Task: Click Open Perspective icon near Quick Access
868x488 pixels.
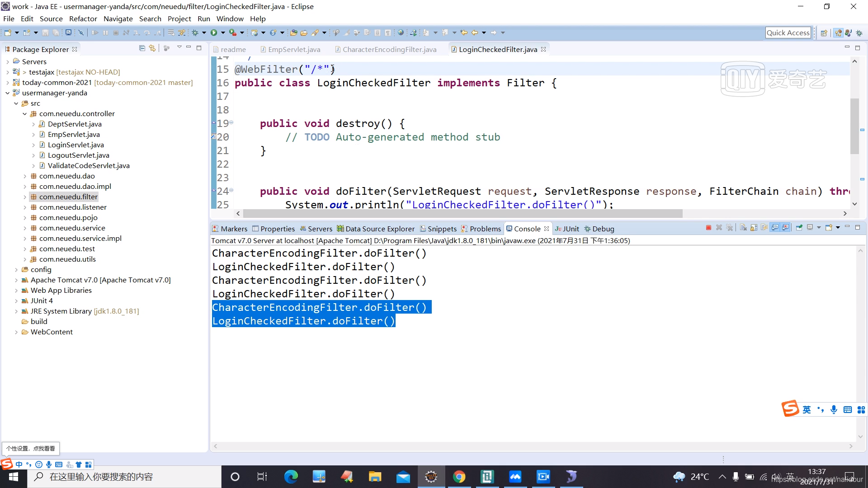Action: pyautogui.click(x=824, y=33)
